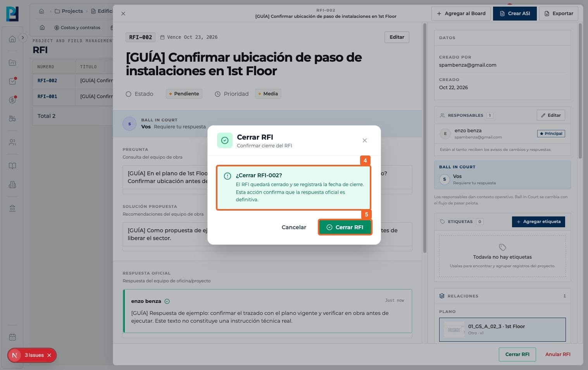Open the checklist icon with red dot in sidebar
The image size is (588, 370).
pyautogui.click(x=12, y=81)
